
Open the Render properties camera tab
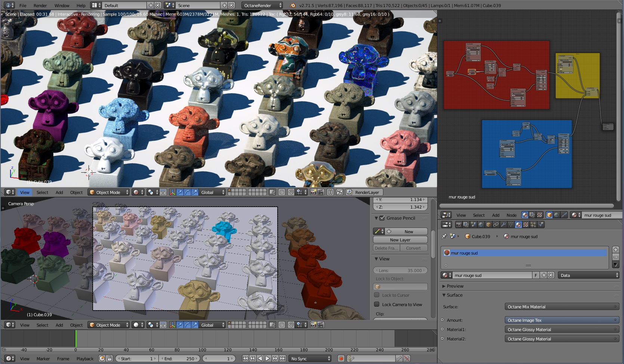458,225
